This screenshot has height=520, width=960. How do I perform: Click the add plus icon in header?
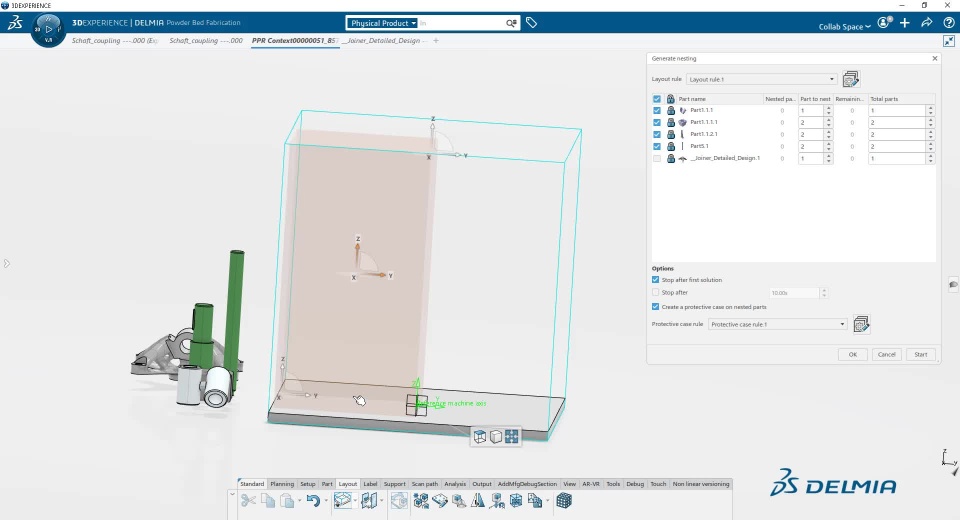tap(904, 23)
